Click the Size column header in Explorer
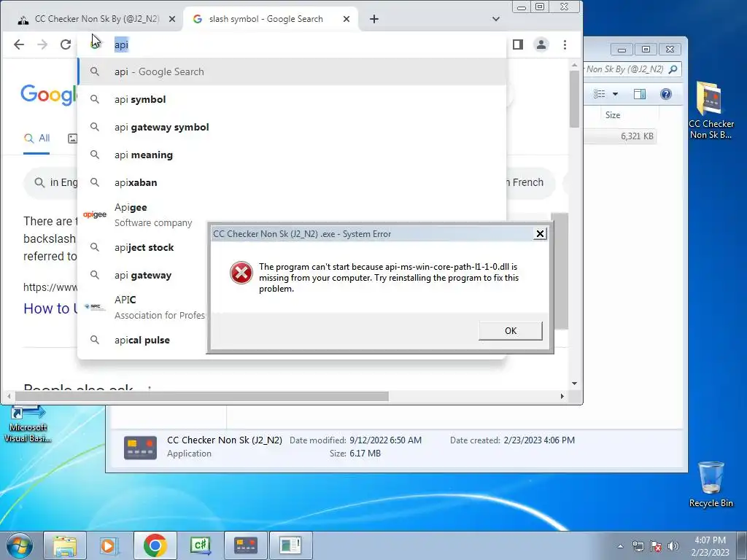The image size is (747, 560). (x=613, y=115)
